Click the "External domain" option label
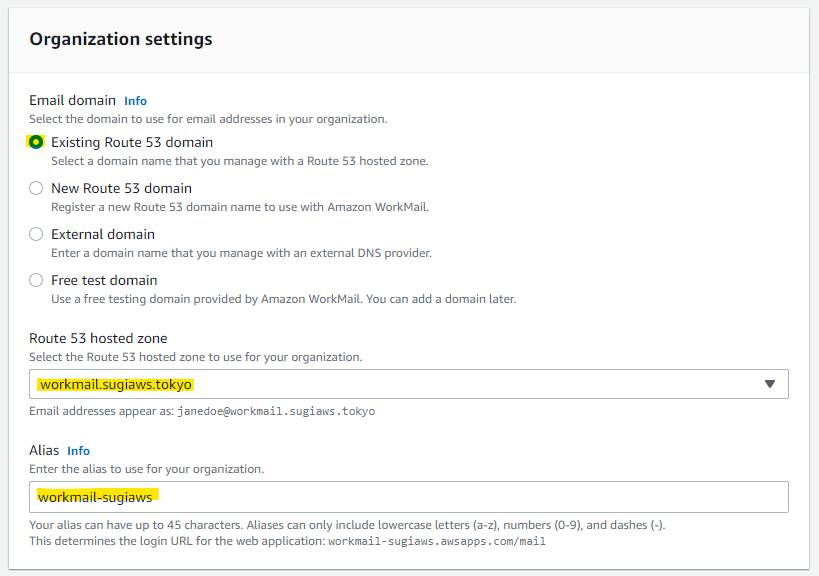Image resolution: width=819 pixels, height=576 pixels. pos(103,234)
